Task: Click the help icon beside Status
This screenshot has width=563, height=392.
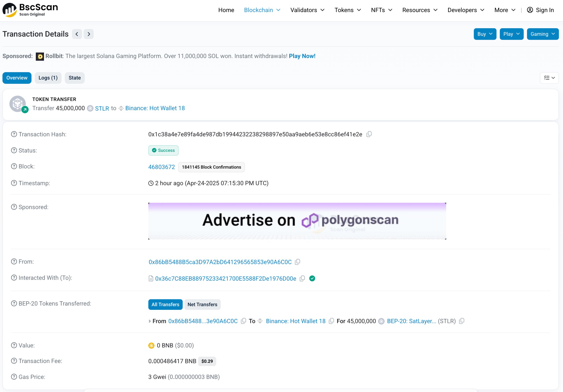Action: 14,151
